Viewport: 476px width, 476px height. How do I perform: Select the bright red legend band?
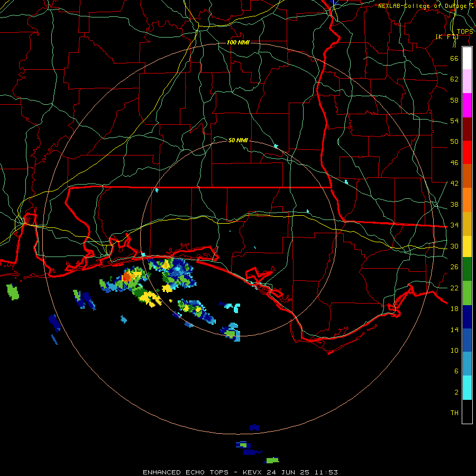coord(467,152)
